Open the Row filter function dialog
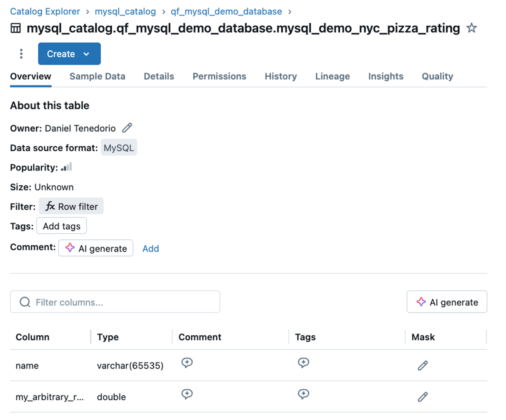The height and width of the screenshot is (420, 506). 71,206
